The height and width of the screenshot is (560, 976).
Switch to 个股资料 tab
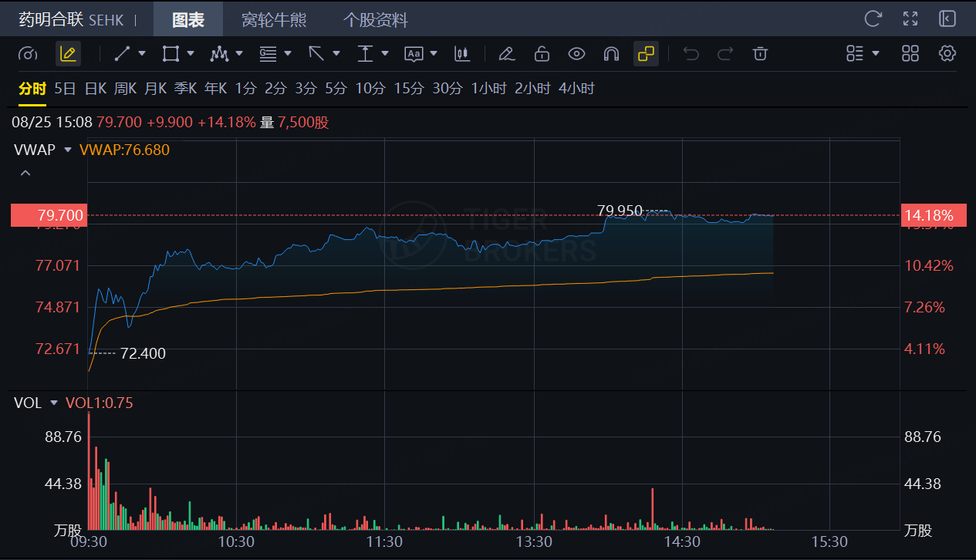(x=376, y=19)
